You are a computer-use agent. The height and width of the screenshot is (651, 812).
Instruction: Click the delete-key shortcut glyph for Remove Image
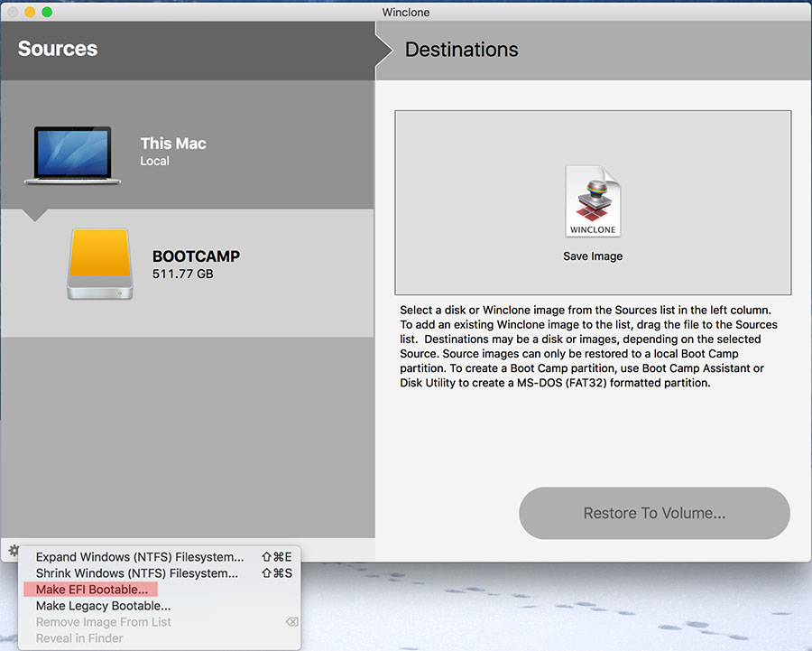[x=292, y=622]
